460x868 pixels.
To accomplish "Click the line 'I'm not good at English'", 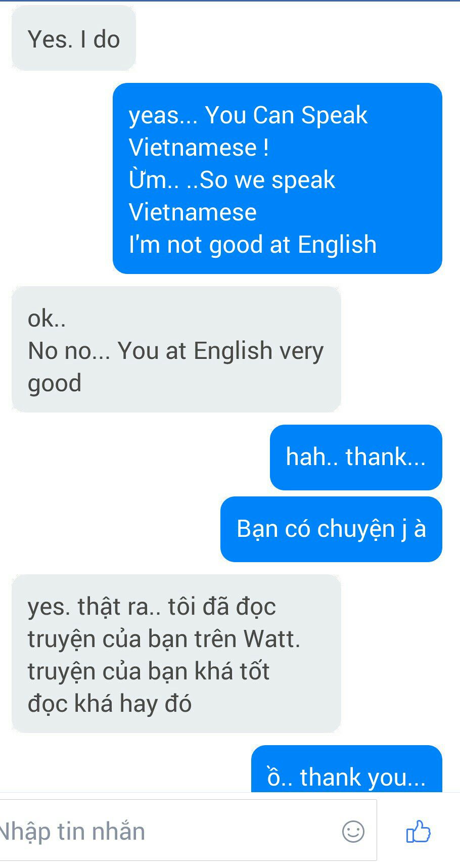I will coord(253,245).
